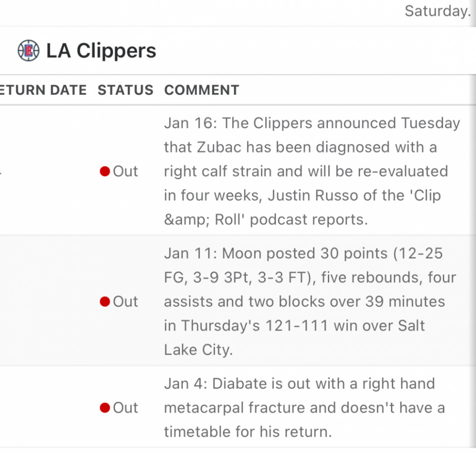Open the Zubac right calf strain comment
The height and width of the screenshot is (453, 476).
pyautogui.click(x=312, y=171)
